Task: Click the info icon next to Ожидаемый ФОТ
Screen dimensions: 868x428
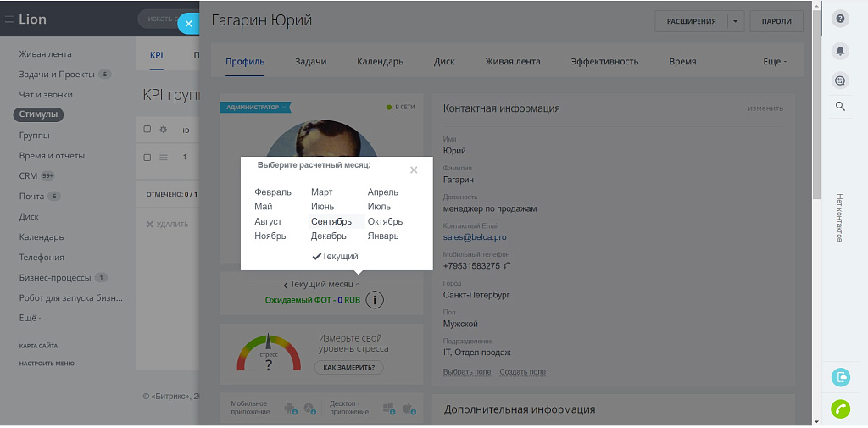Action: pyautogui.click(x=375, y=300)
